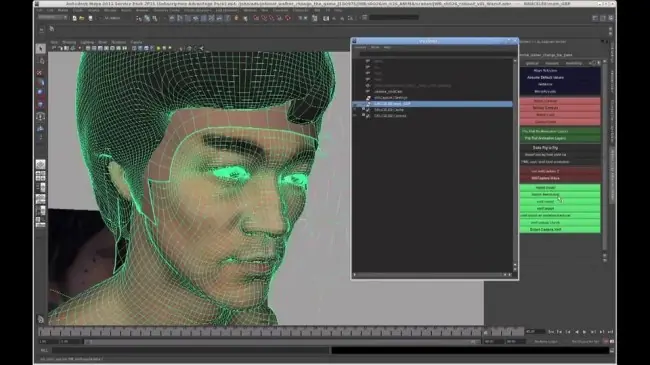Play animation forward
The image size is (650, 365).
(585, 331)
